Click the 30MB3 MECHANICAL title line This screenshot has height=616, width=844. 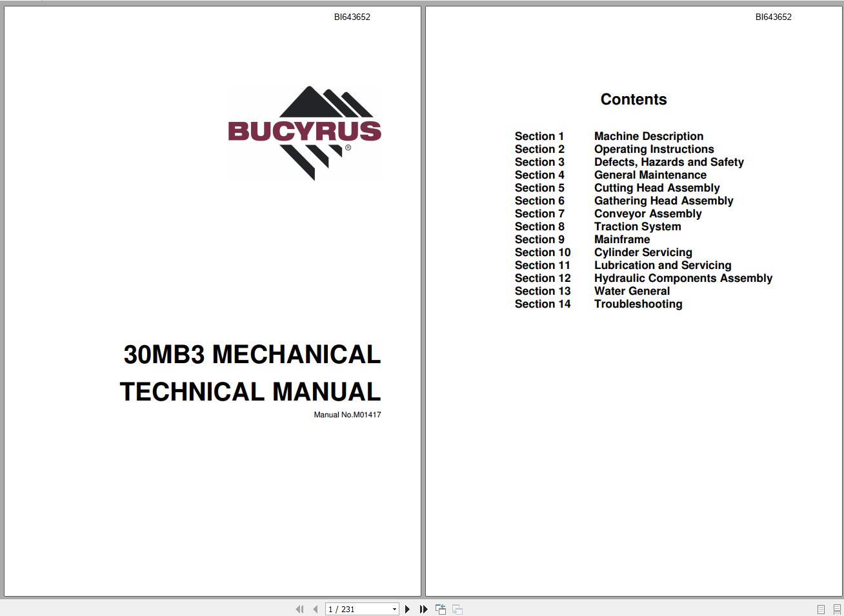252,354
